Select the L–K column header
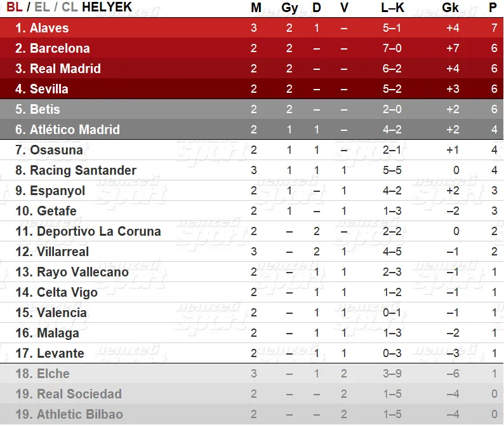This screenshot has height=427, width=504. (x=392, y=8)
